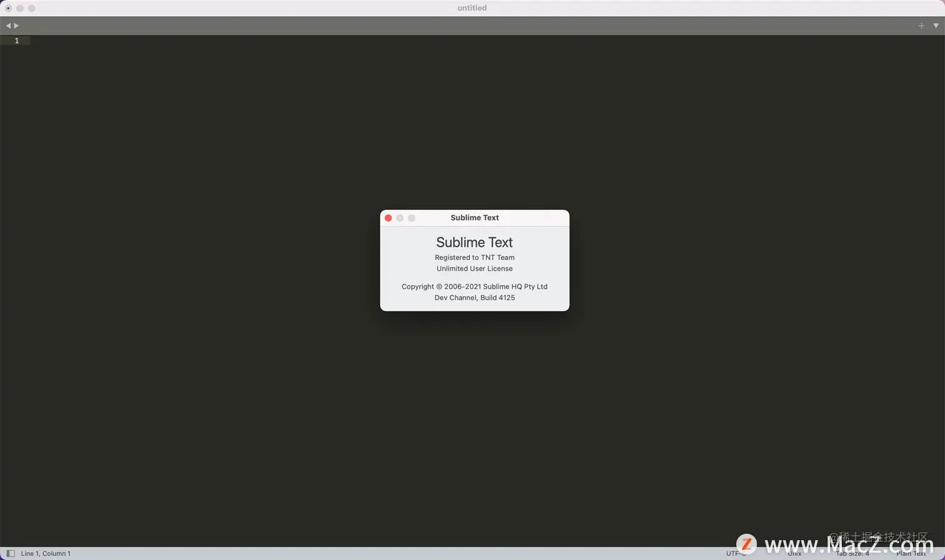Close the Sublime Text about dialog
The image size is (945, 560).
(x=388, y=218)
